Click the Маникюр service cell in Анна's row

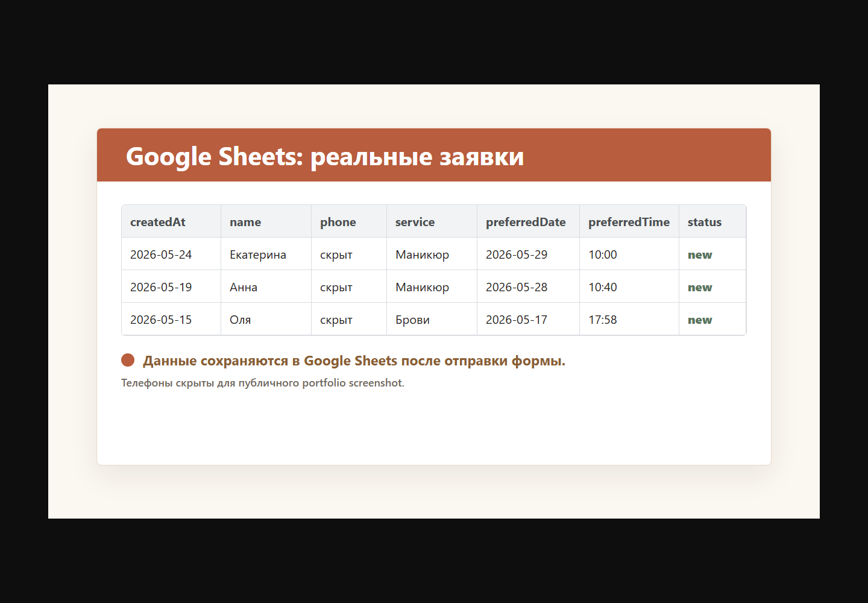pyautogui.click(x=432, y=286)
